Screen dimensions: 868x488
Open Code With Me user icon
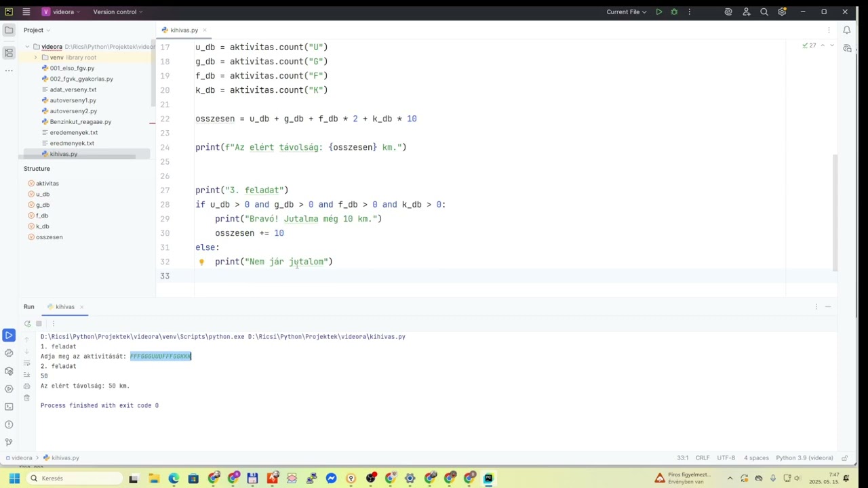tap(747, 12)
